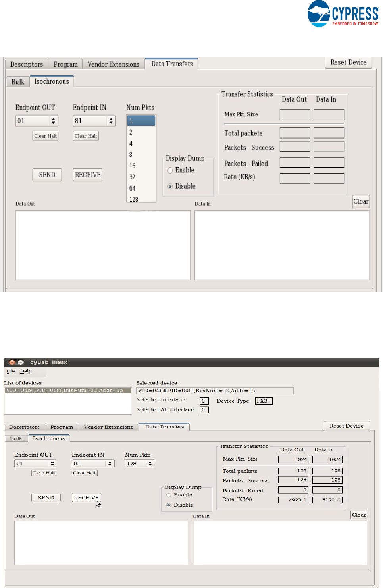Click RECEIVE button in cyusb_linux window

click(x=87, y=498)
